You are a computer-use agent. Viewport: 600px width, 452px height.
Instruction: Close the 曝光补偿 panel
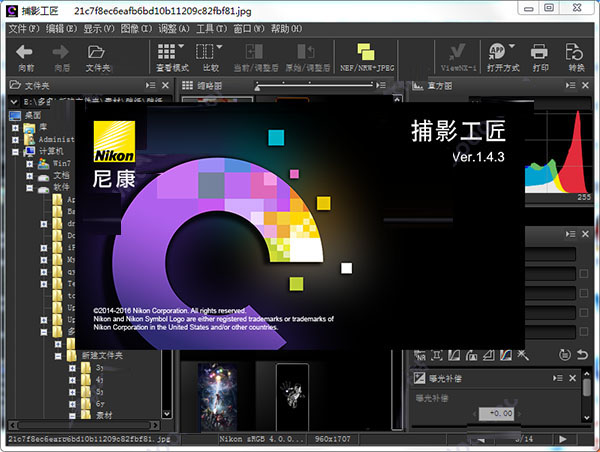(572, 378)
